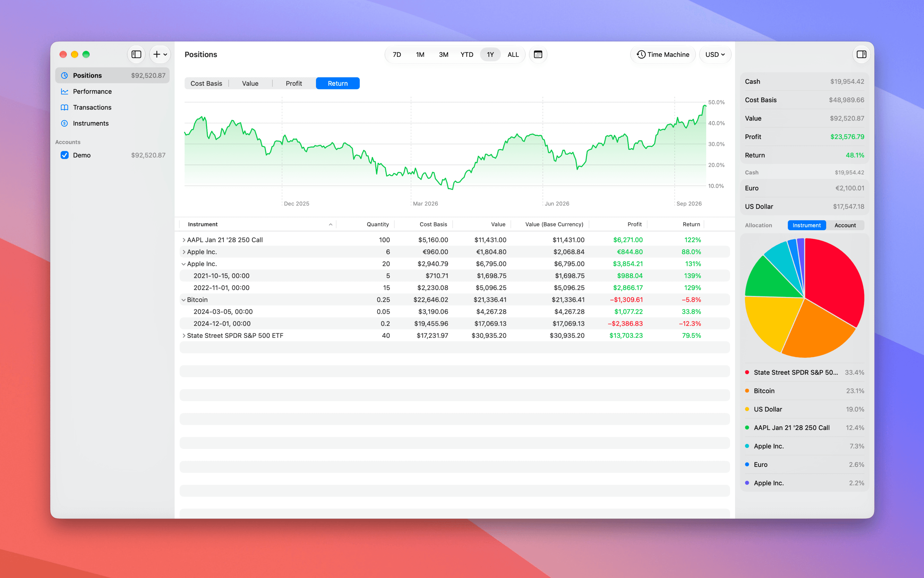Screen dimensions: 924x578
Task: Collapse the Bitcoin row
Action: [x=184, y=300]
